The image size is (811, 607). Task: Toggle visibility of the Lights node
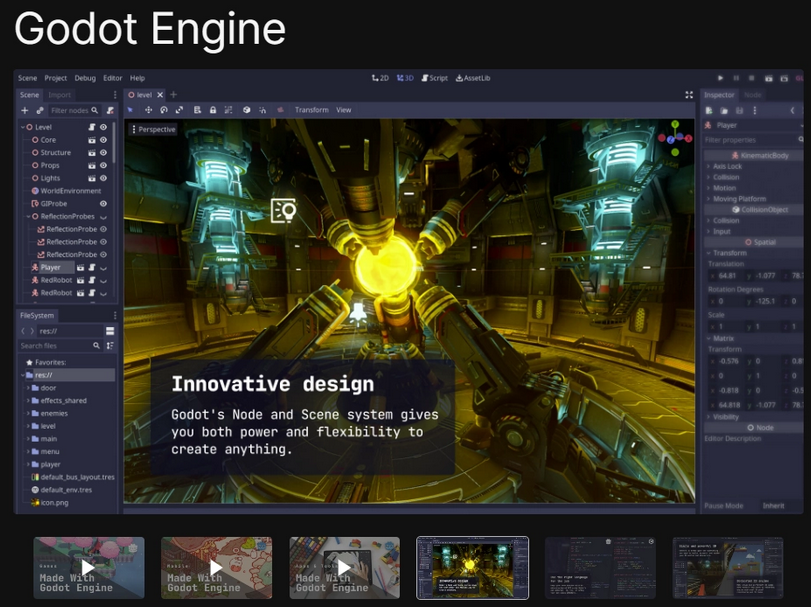103,178
